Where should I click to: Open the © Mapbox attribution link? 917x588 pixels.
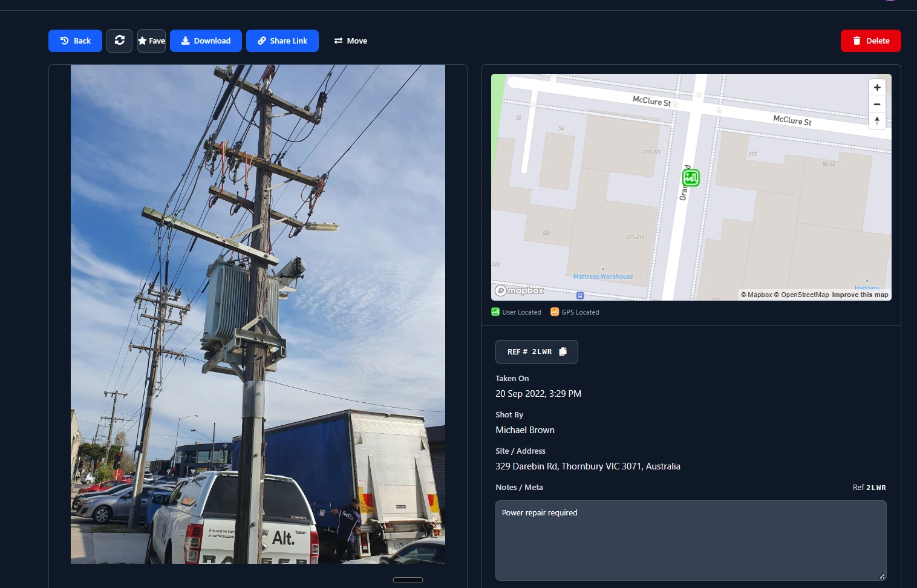[x=757, y=295]
